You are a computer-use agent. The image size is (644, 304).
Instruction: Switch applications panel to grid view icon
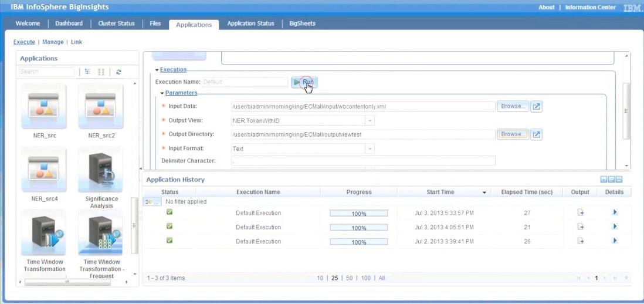101,72
